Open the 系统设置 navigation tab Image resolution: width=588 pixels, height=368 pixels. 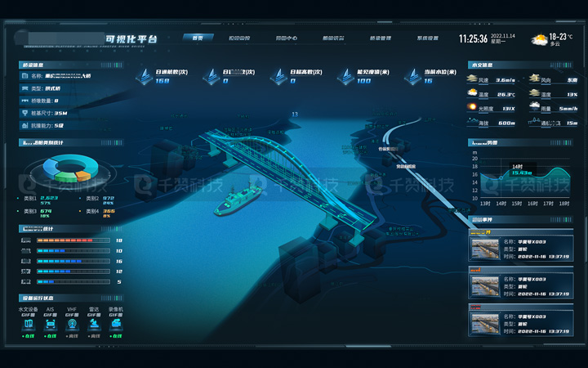tap(427, 38)
